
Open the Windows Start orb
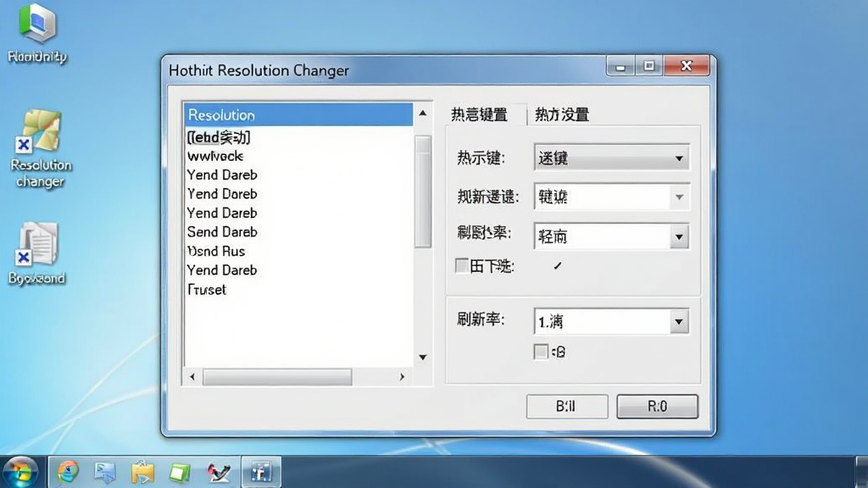click(20, 472)
